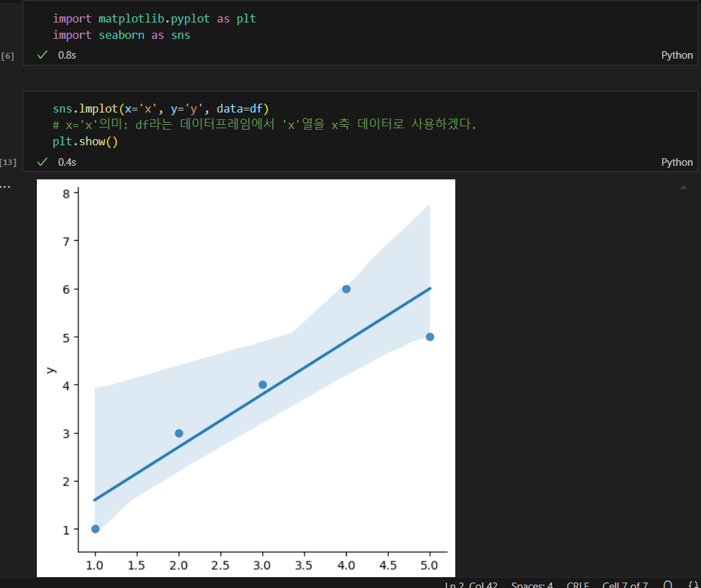Image resolution: width=701 pixels, height=588 pixels.
Task: Open 'Ln 2, Col 42' go-to-line status item
Action: [471, 585]
